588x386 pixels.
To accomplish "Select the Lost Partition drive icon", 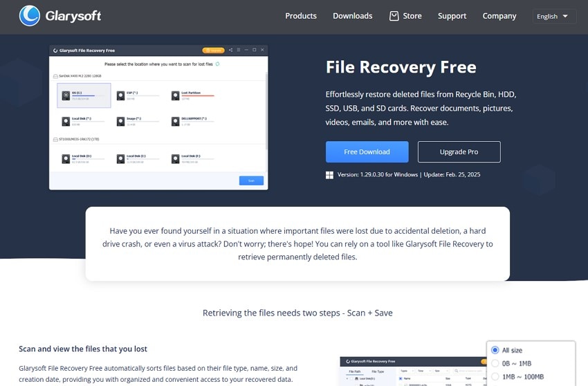I will click(175, 95).
